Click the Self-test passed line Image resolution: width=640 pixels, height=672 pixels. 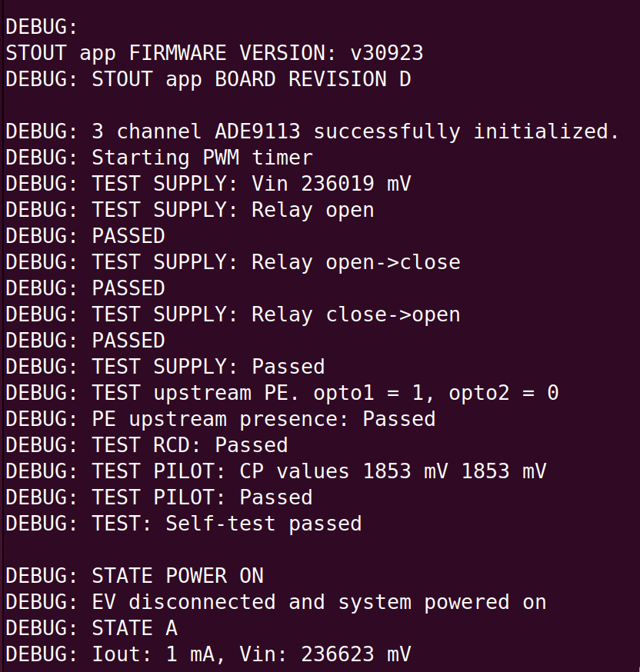click(263, 524)
